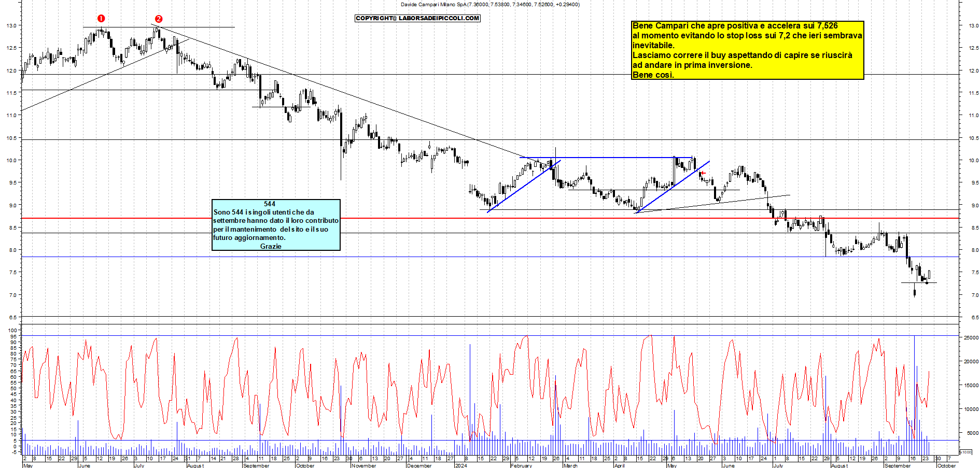The height and width of the screenshot is (468, 980).
Task: Click the 'April' label on the time axis
Action: tap(619, 465)
